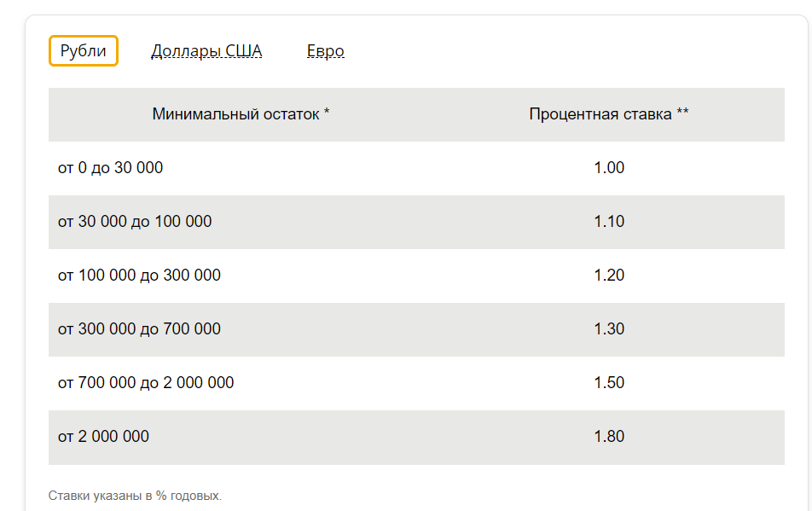The height and width of the screenshot is (511, 812).
Task: Click the 1.30 interest rate value
Action: (609, 329)
